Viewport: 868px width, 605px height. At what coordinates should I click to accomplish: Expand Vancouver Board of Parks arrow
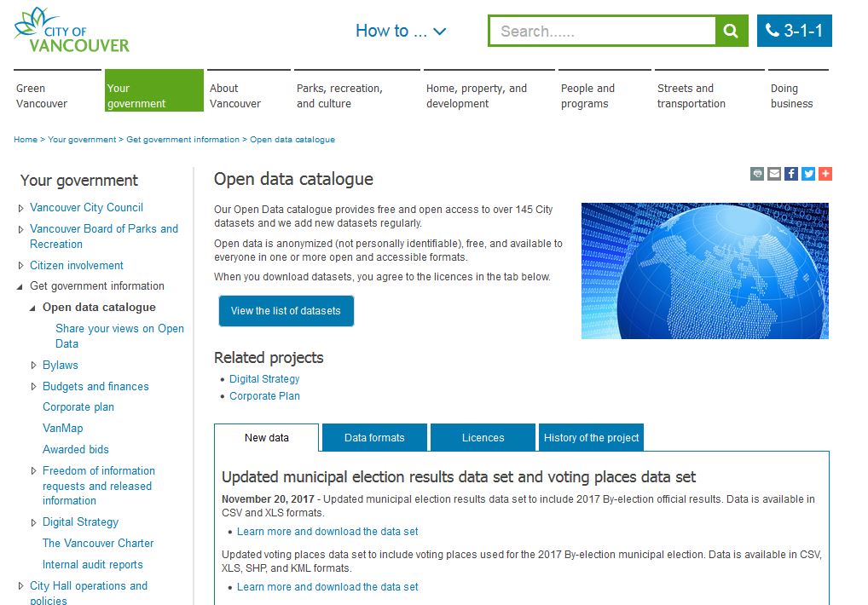21,229
